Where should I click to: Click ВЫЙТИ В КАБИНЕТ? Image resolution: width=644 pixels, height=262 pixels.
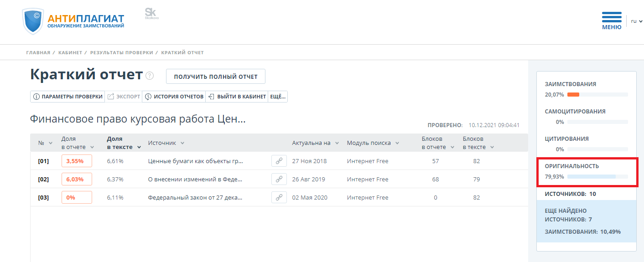pyautogui.click(x=237, y=97)
